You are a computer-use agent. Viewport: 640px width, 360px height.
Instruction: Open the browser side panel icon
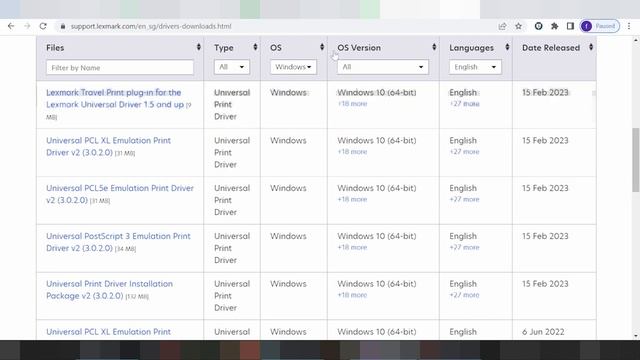click(x=570, y=26)
